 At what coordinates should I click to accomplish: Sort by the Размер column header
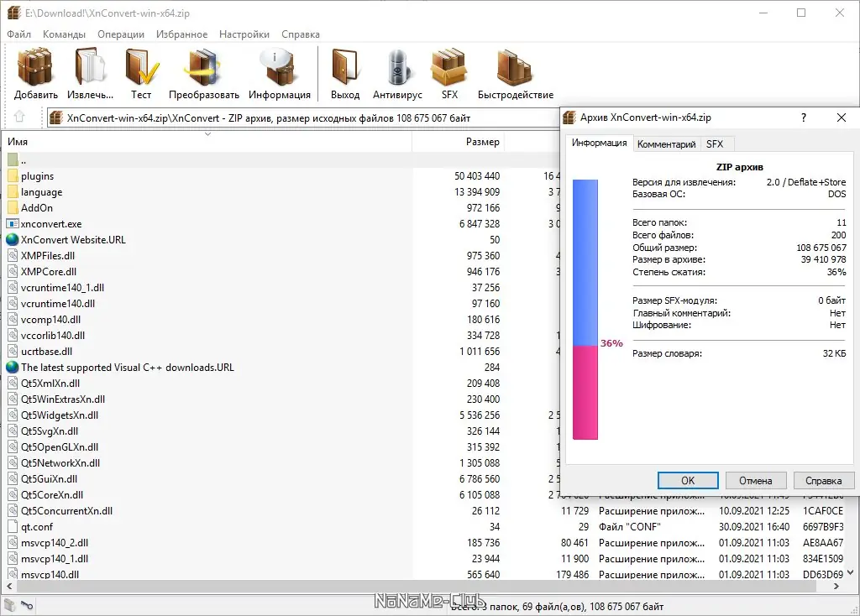point(459,141)
